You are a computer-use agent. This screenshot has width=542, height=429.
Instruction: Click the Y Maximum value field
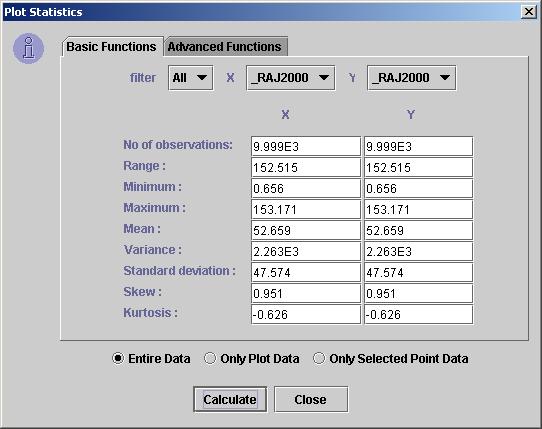point(418,209)
